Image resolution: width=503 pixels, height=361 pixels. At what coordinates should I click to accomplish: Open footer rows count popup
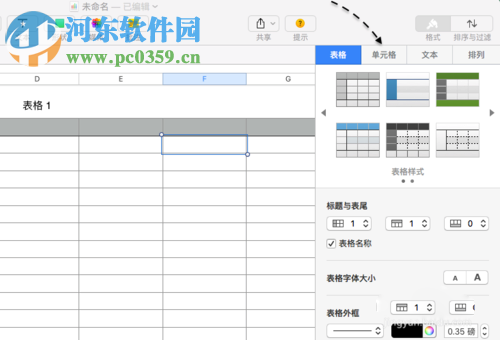pos(466,224)
